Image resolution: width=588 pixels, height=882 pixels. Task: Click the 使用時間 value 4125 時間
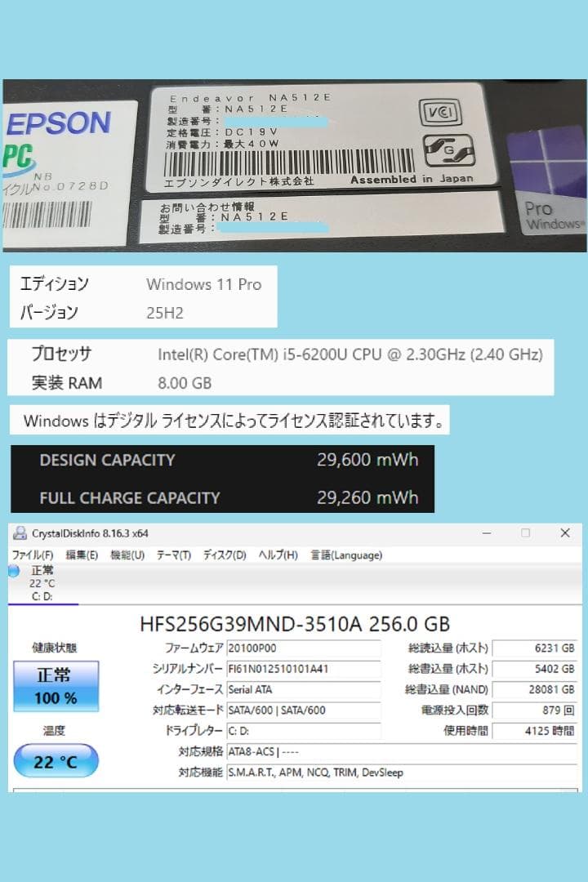(535, 731)
